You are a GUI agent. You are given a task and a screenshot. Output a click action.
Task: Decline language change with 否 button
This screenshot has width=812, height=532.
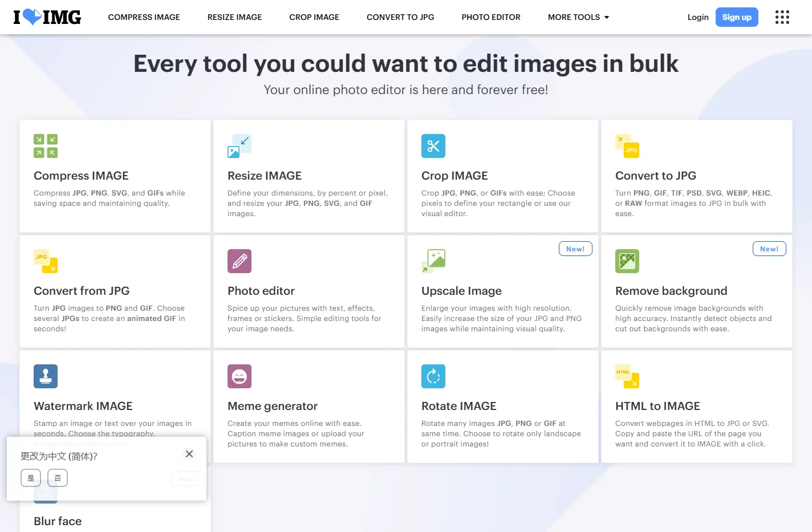[58, 478]
